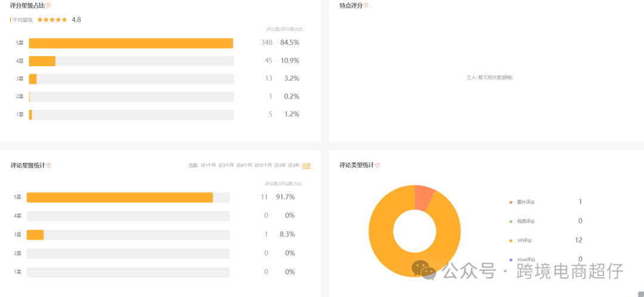Click the WeChat logo in watermark
The image size is (644, 297).
pyautogui.click(x=423, y=270)
